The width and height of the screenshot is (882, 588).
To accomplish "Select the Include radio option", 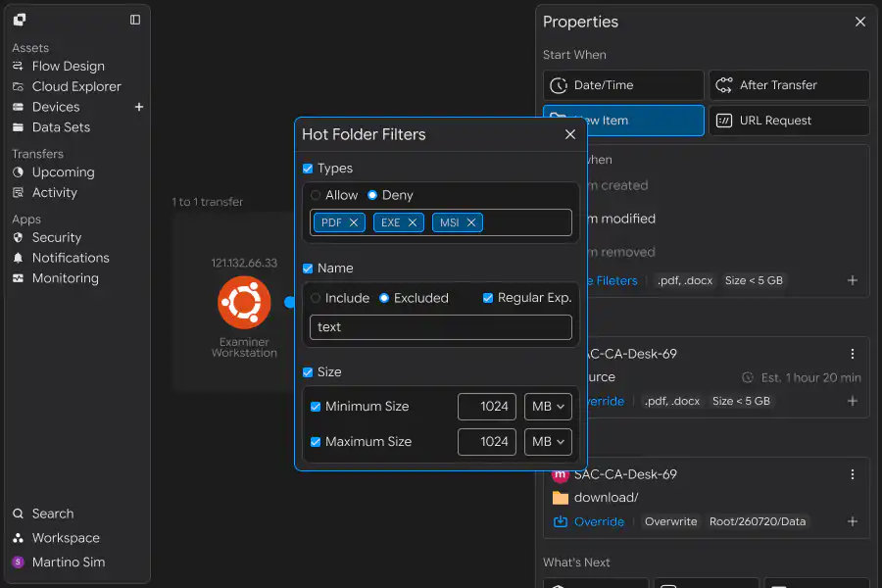I will [x=316, y=298].
